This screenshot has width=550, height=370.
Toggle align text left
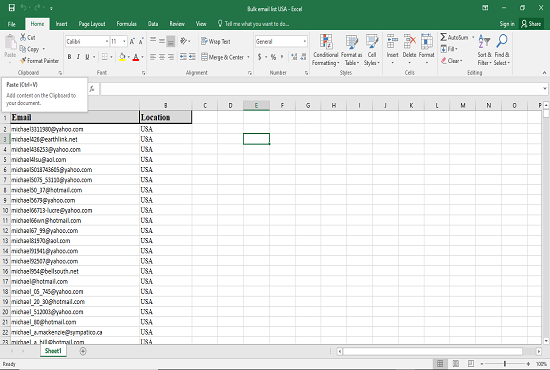(153, 57)
